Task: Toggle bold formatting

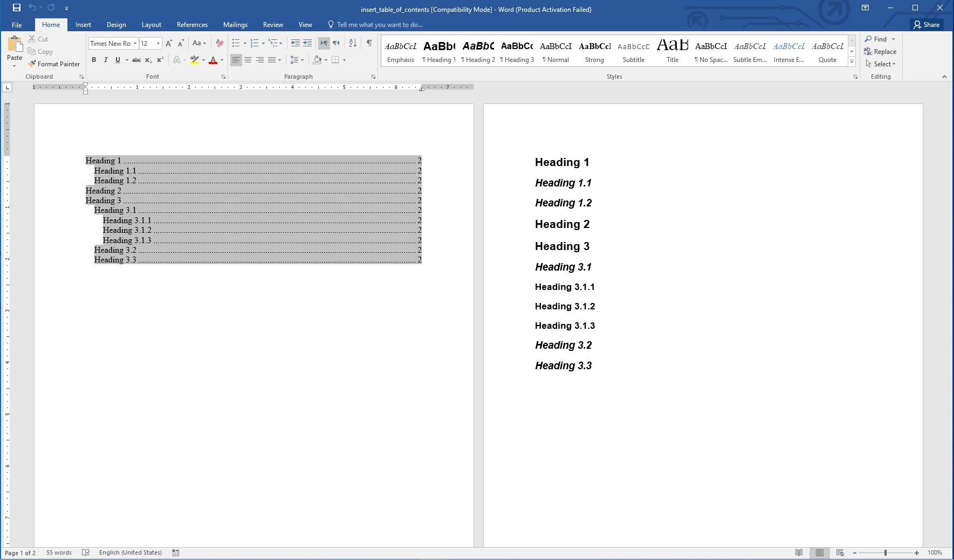Action: pyautogui.click(x=93, y=60)
